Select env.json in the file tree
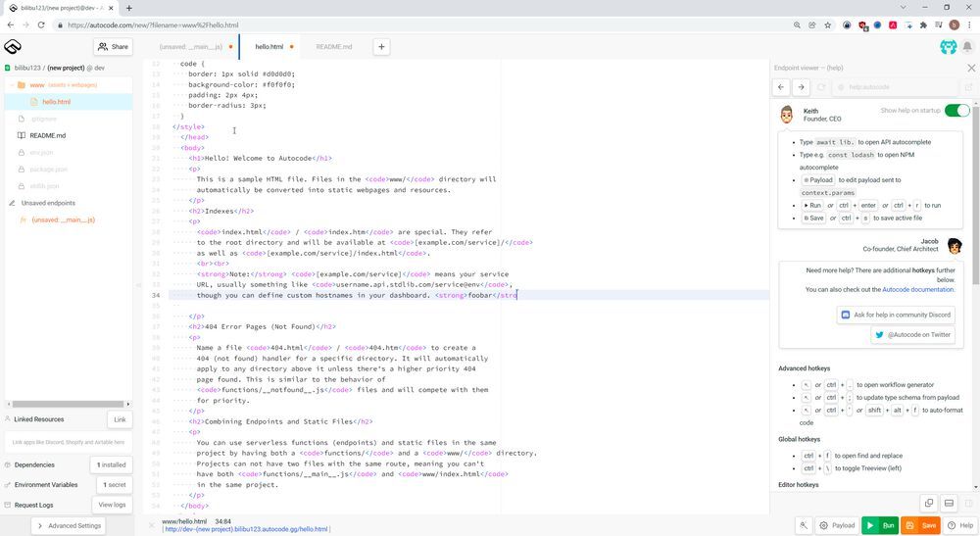980x536 pixels. pos(41,153)
